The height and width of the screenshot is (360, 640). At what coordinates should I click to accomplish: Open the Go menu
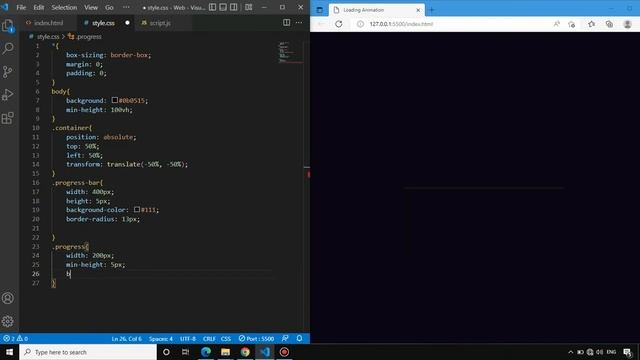[109, 7]
